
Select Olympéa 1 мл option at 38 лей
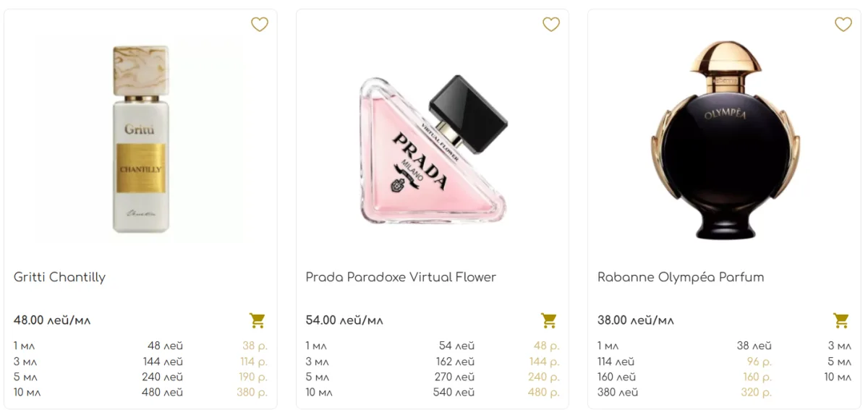(684, 346)
